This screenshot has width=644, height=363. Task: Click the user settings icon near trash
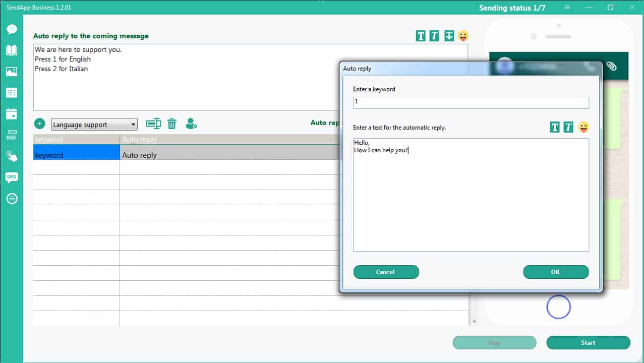coord(191,124)
